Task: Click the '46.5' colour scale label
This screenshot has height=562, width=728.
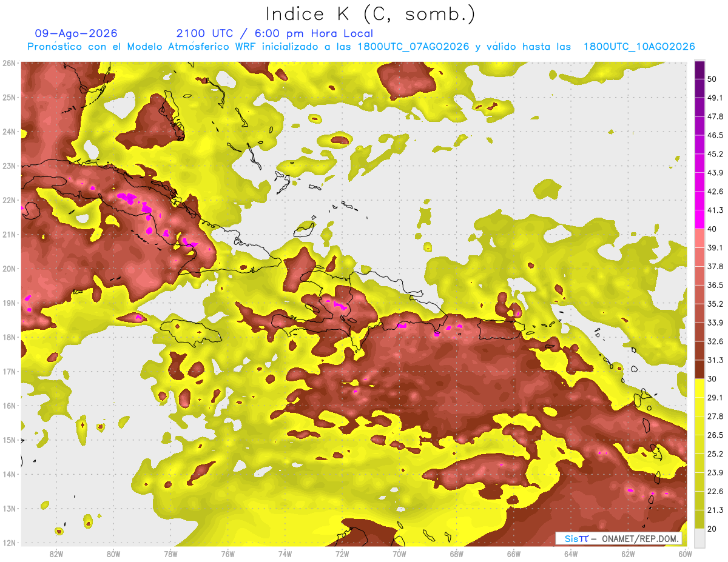Action: tap(715, 135)
